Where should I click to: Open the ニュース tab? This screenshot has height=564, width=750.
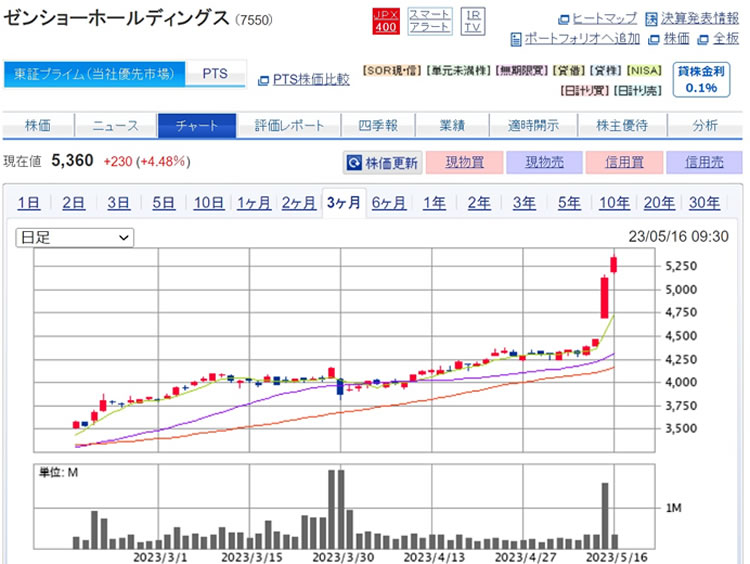pyautogui.click(x=117, y=126)
